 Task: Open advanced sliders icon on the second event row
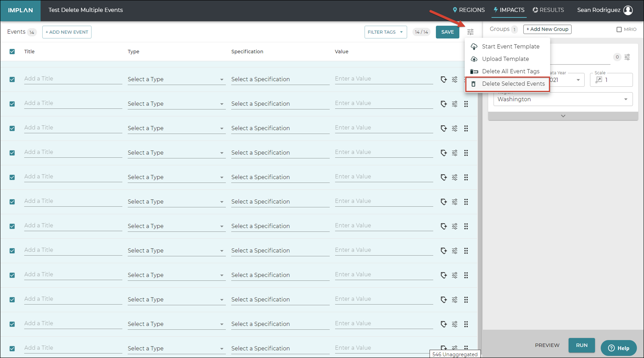455,104
